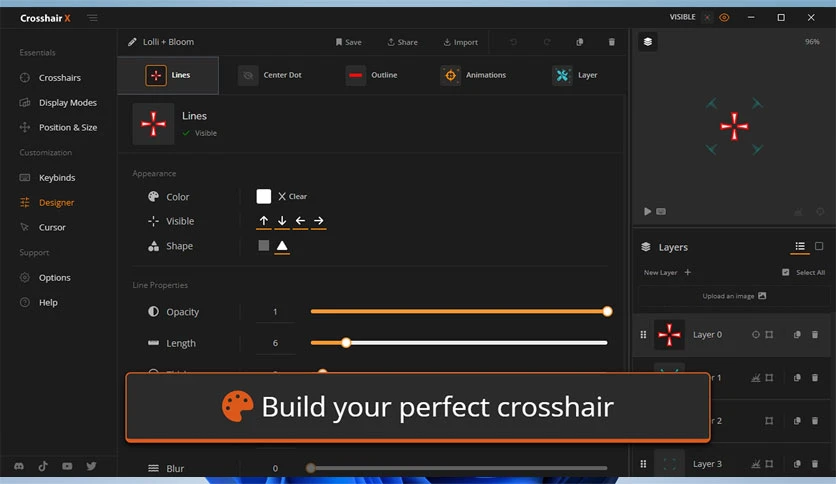Select the square line shape
This screenshot has width=836, height=484.
pyautogui.click(x=263, y=245)
